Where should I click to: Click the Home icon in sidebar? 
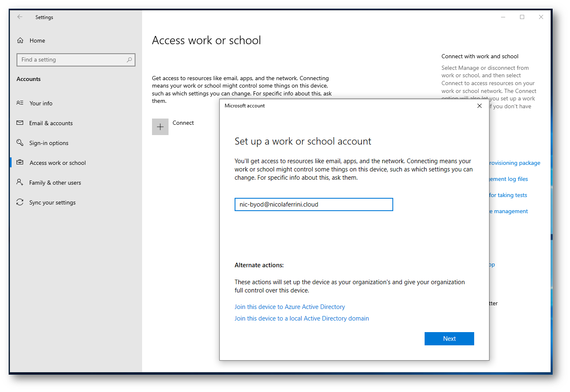click(20, 40)
